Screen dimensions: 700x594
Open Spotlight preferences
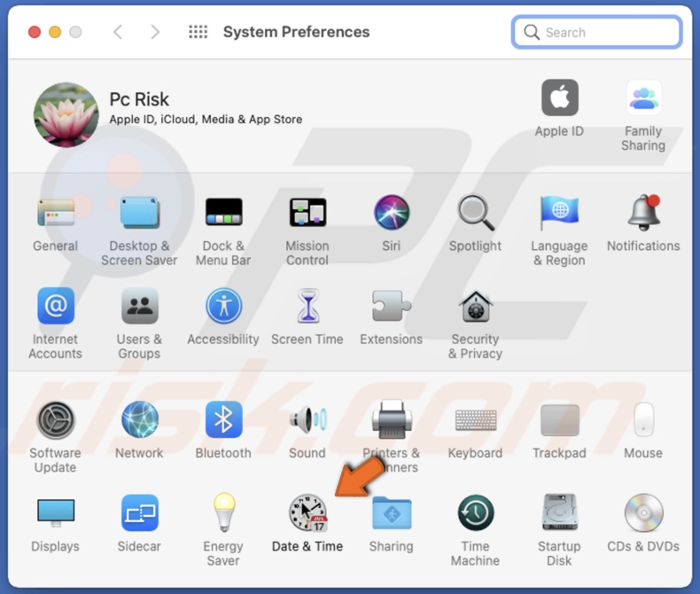(476, 212)
